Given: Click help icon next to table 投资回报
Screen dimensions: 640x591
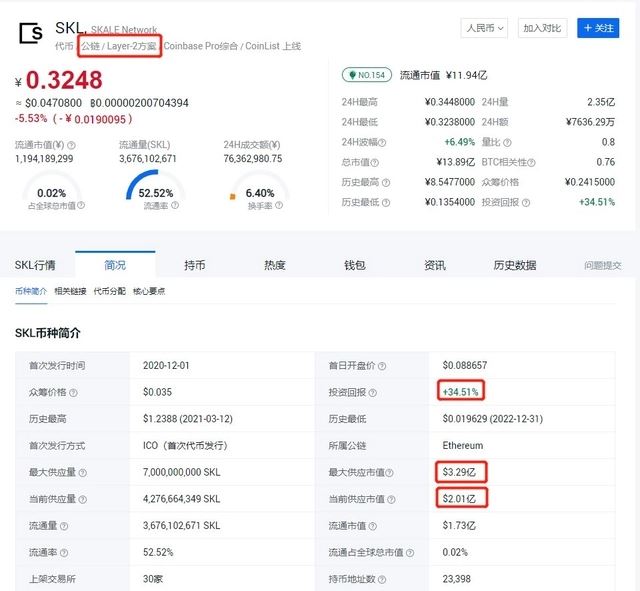Looking at the screenshot, I should pyautogui.click(x=373, y=393).
